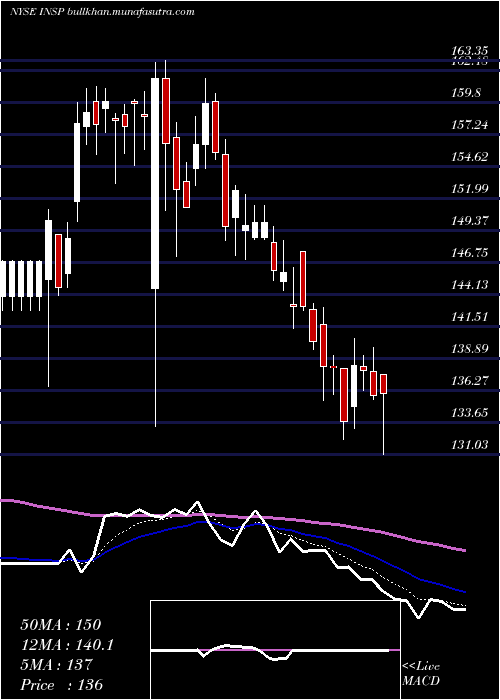
Task: Click the Price : 136 readout
Action: pos(62,685)
